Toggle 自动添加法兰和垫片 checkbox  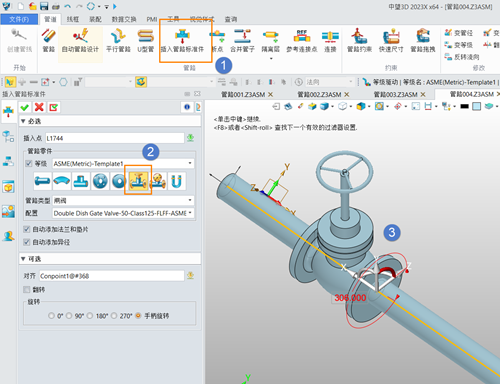27,229
